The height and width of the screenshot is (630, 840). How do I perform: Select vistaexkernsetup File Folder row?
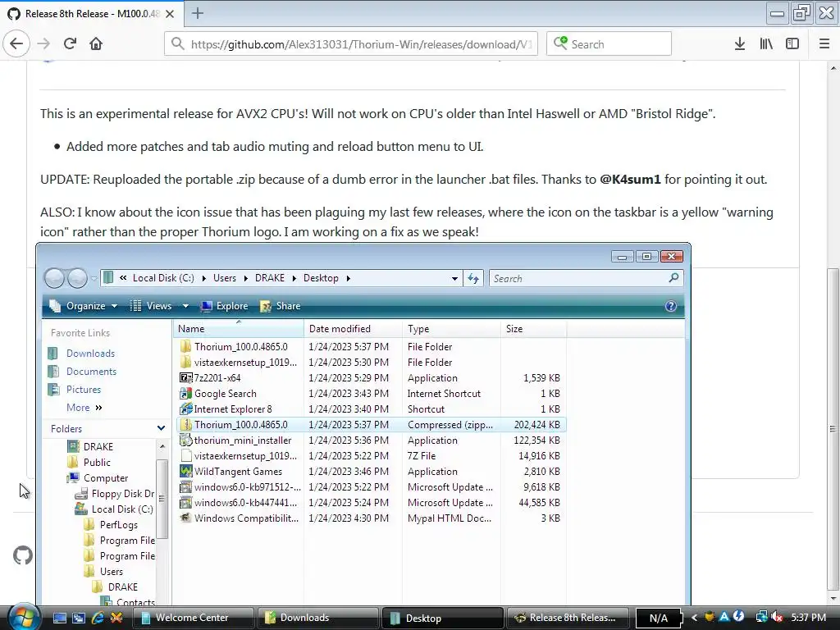point(370,362)
